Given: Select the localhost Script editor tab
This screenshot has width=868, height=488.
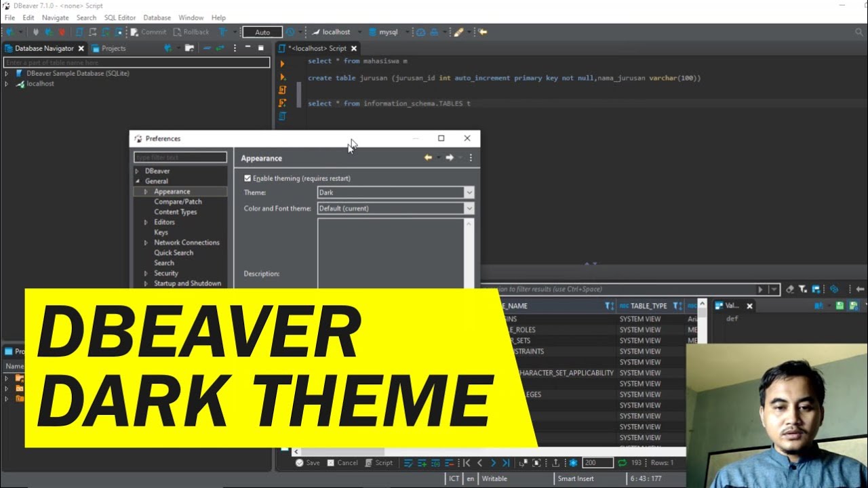Looking at the screenshot, I should (317, 48).
